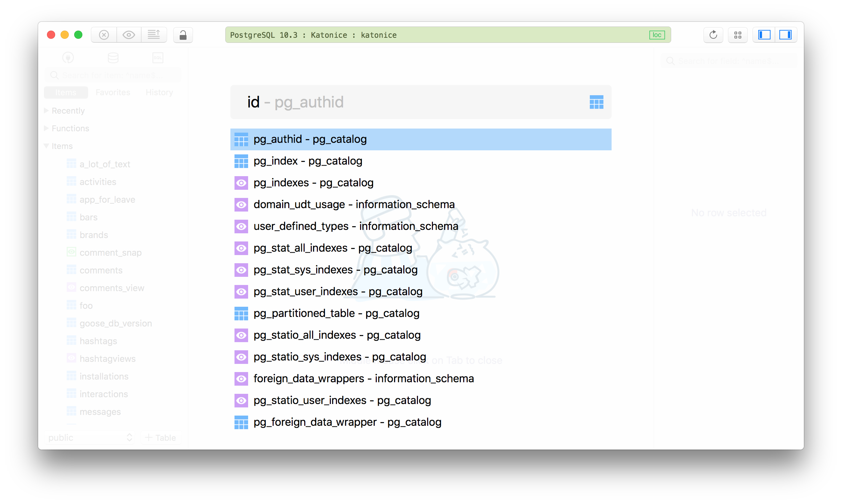Click the text lines upload toolbar icon

tap(153, 35)
